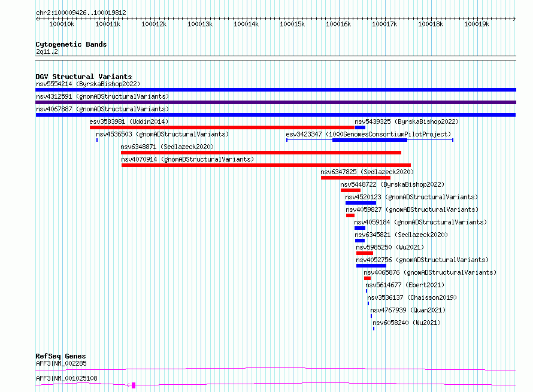The image size is (533, 392).
Task: Open nsv6348871 (Sedlazeck2020) label
Action: coord(167,147)
